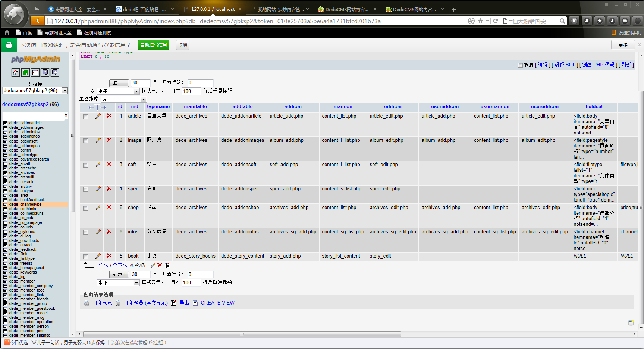Toggle the 概要 checkbox
This screenshot has width=644, height=349.
[520, 65]
